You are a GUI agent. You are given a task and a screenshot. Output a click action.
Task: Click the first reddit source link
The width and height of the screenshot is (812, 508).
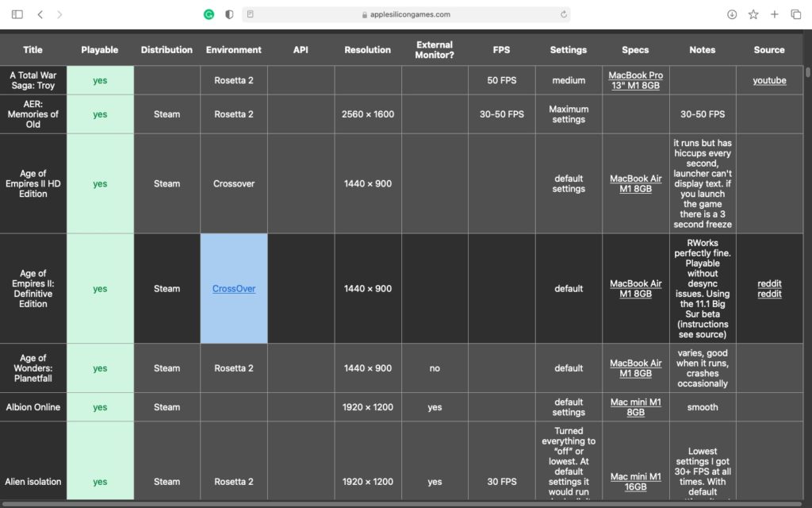(x=769, y=283)
